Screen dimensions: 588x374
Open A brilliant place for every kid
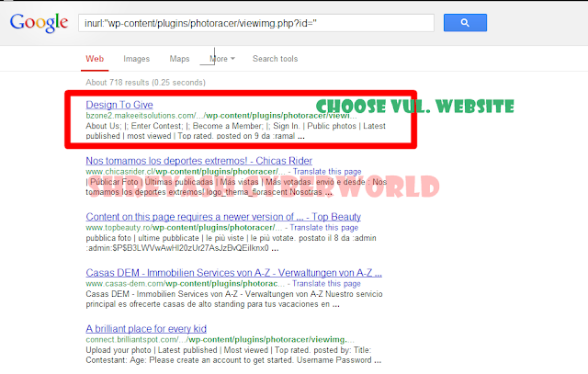point(146,329)
